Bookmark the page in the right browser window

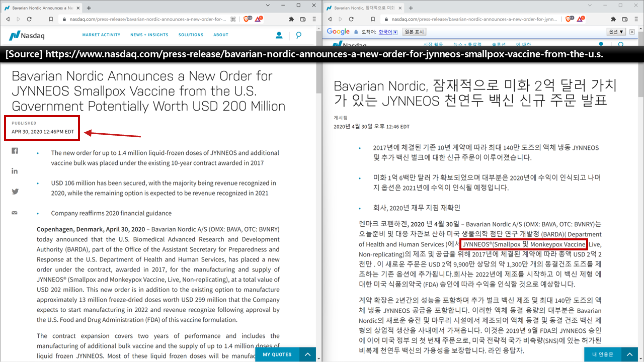(x=373, y=19)
